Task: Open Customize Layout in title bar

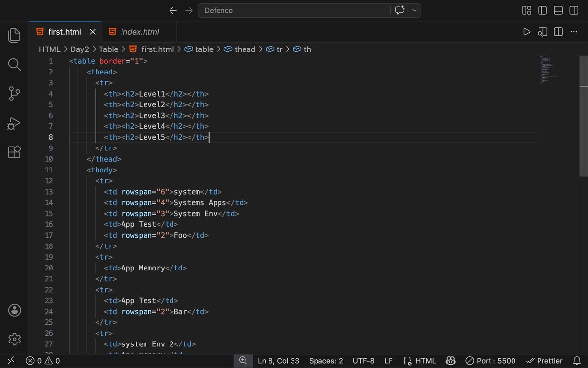Action: 527,10
